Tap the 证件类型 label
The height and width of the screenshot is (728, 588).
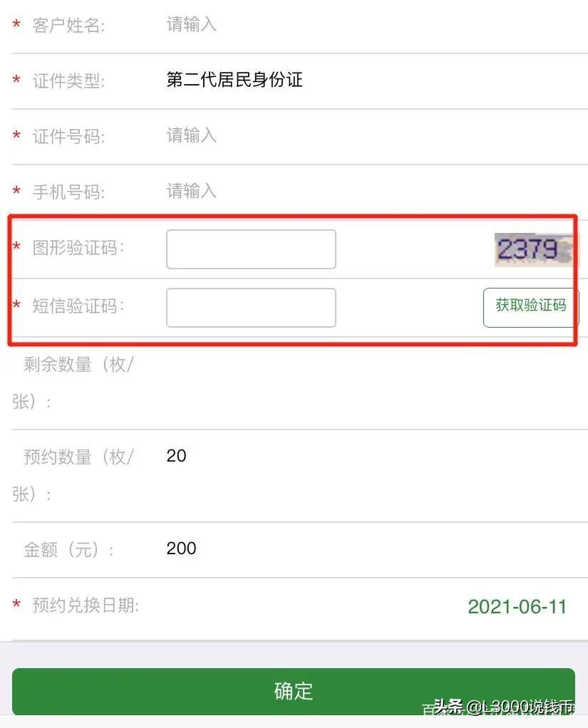68,81
